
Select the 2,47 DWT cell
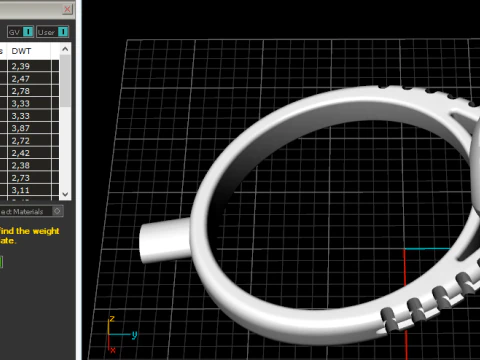[x=29, y=79]
